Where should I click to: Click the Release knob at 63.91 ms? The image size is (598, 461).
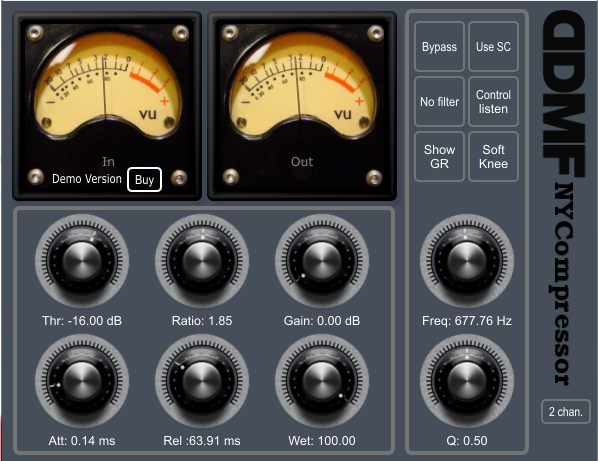pyautogui.click(x=202, y=381)
